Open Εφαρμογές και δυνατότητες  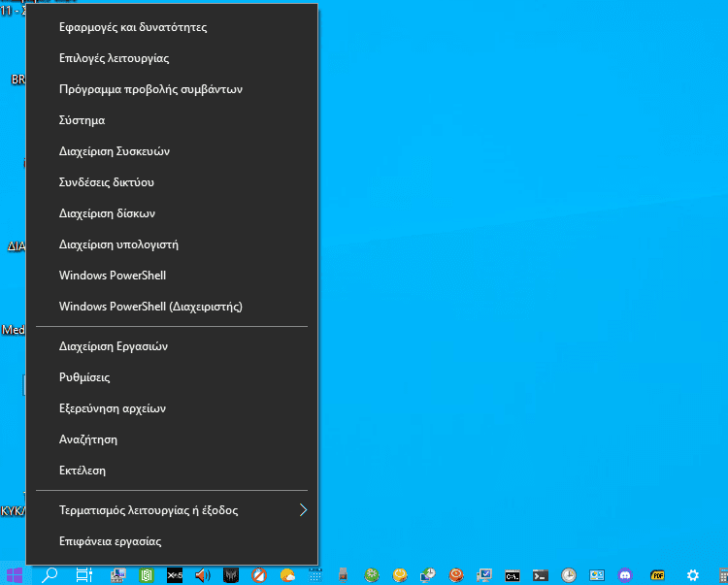(133, 27)
